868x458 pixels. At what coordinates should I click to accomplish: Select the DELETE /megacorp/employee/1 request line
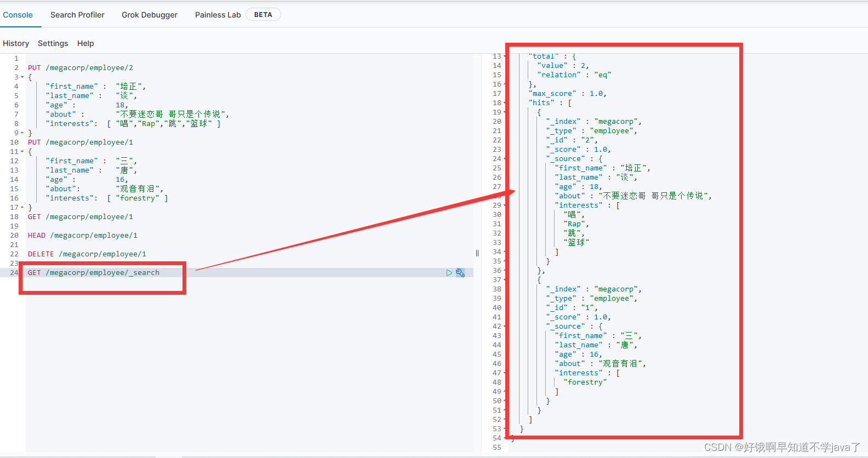point(87,254)
